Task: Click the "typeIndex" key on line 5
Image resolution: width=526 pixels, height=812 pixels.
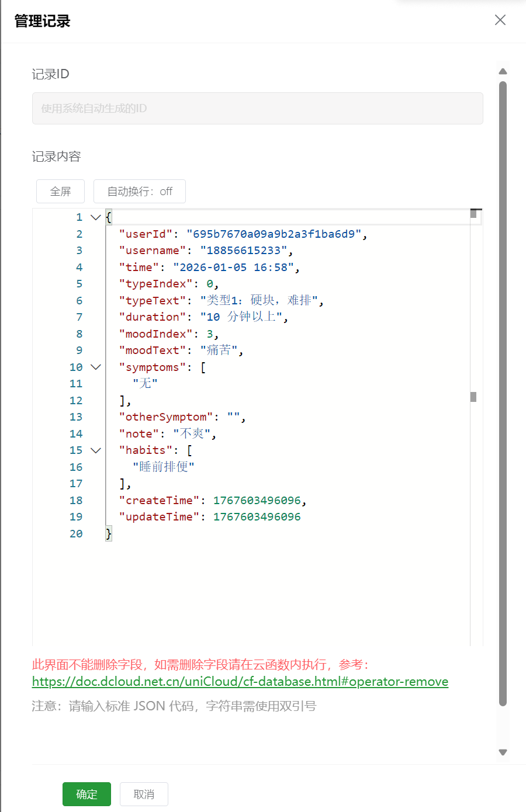Action: pos(156,284)
